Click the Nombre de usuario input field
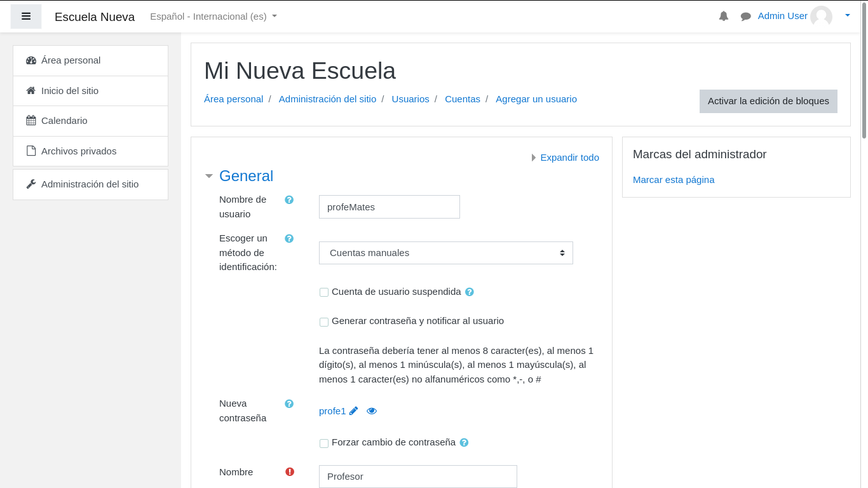Image resolution: width=868 pixels, height=488 pixels. (x=390, y=207)
